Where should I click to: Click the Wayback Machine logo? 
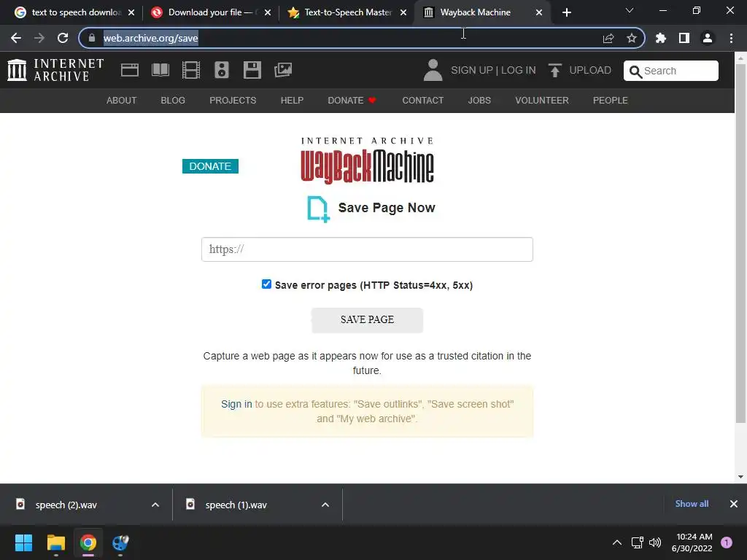pyautogui.click(x=368, y=160)
